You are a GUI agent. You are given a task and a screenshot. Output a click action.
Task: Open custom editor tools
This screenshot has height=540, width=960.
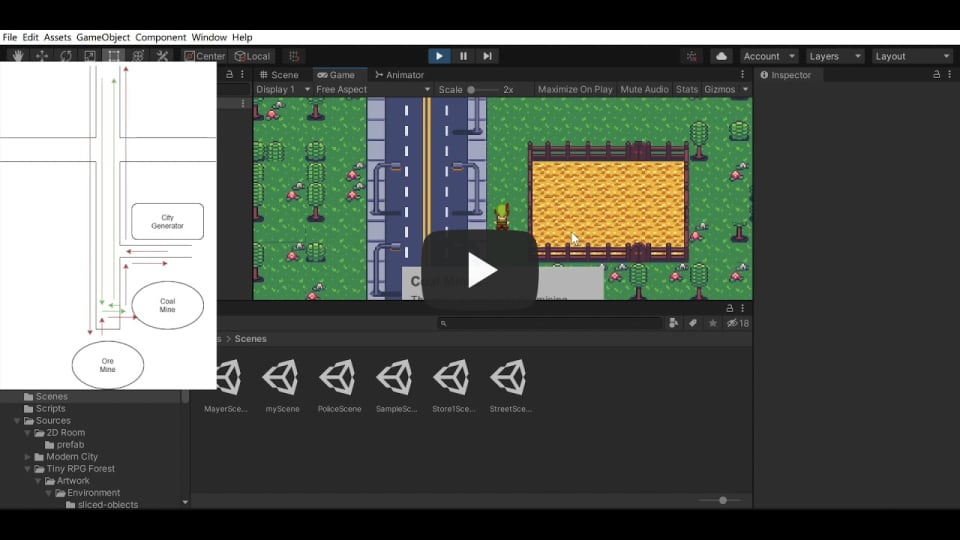tap(162, 56)
